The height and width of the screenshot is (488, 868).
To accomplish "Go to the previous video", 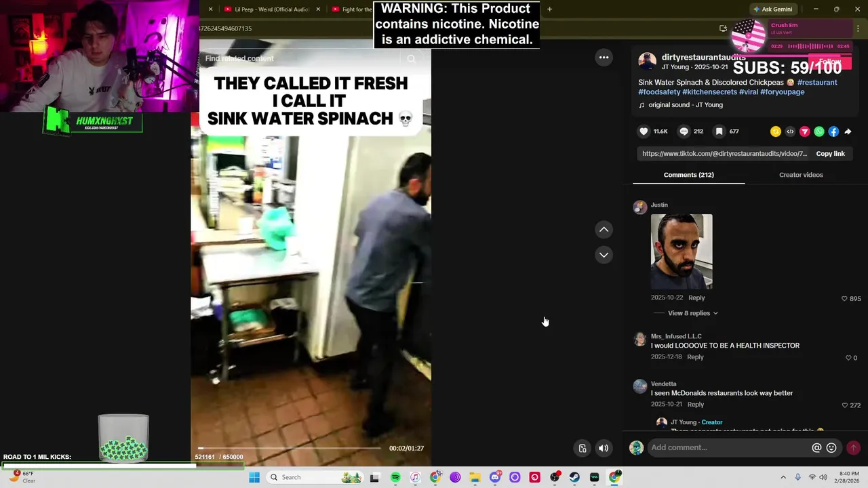I will 604,230.
